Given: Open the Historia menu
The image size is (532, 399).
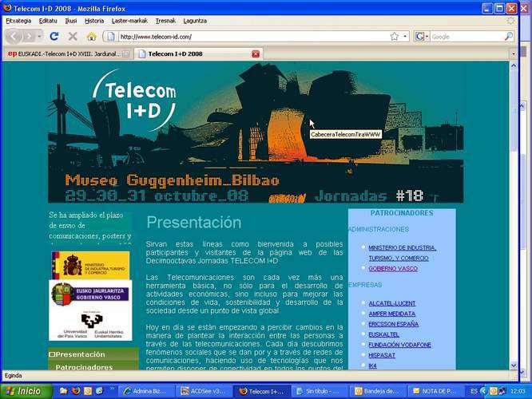Looking at the screenshot, I should click(94, 21).
